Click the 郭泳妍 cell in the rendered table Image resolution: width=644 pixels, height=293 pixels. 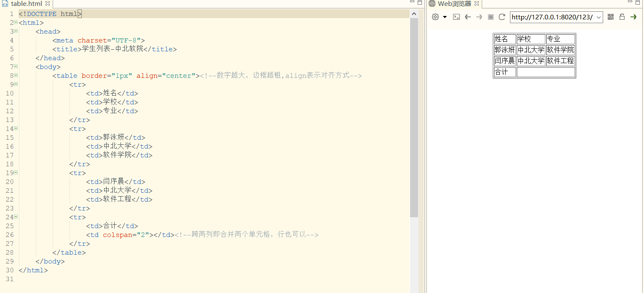[x=504, y=50]
